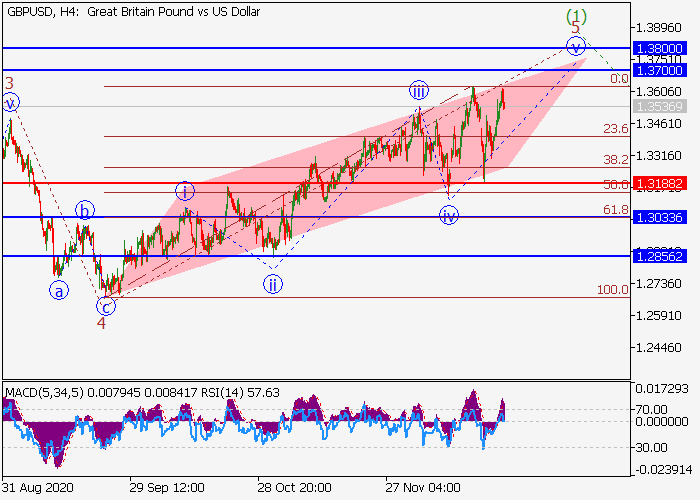Select the circled wave 'c' marker
This screenshot has width=700, height=500.
tap(106, 307)
